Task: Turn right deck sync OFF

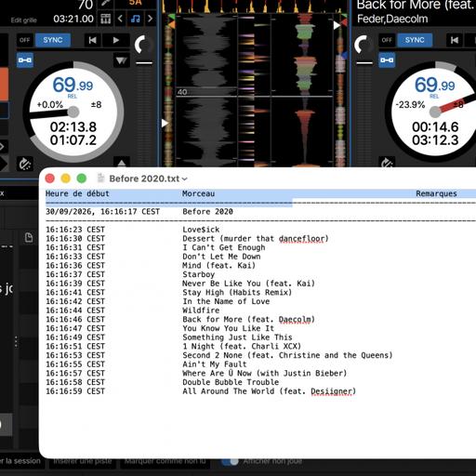Action: (x=387, y=40)
